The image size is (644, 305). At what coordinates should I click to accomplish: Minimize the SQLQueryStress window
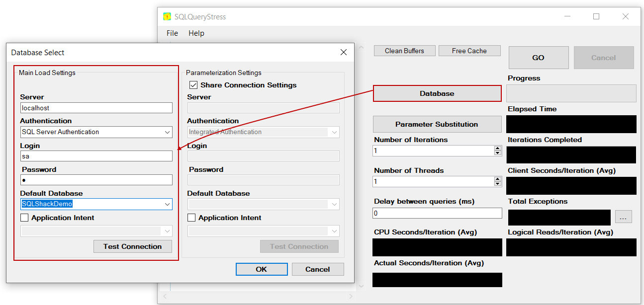[x=567, y=16]
